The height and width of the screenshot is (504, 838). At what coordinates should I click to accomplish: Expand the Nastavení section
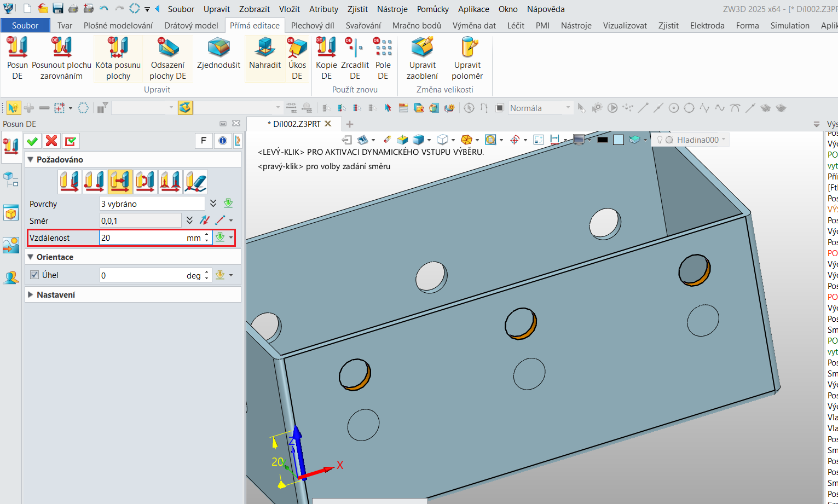pyautogui.click(x=31, y=295)
